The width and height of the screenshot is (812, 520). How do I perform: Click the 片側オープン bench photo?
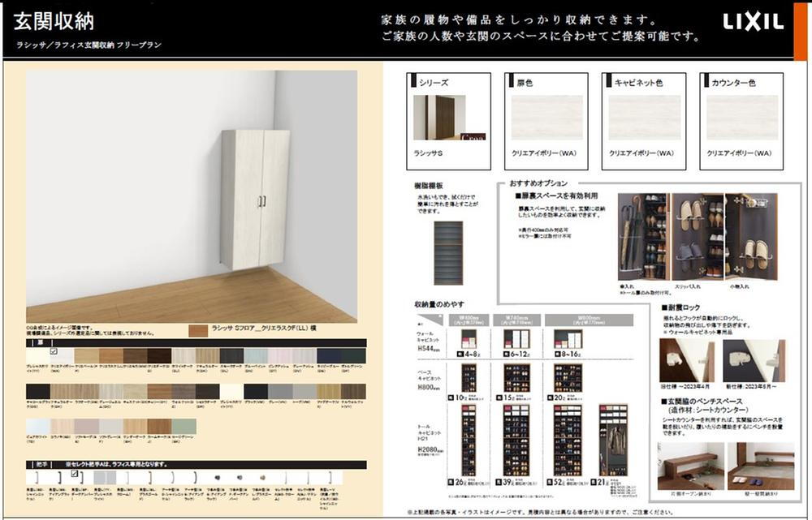[x=691, y=466]
